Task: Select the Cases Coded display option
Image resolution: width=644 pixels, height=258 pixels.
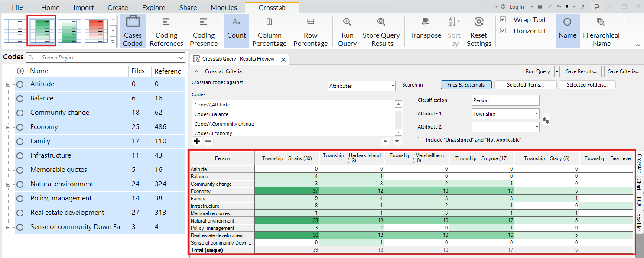Action: click(x=133, y=31)
